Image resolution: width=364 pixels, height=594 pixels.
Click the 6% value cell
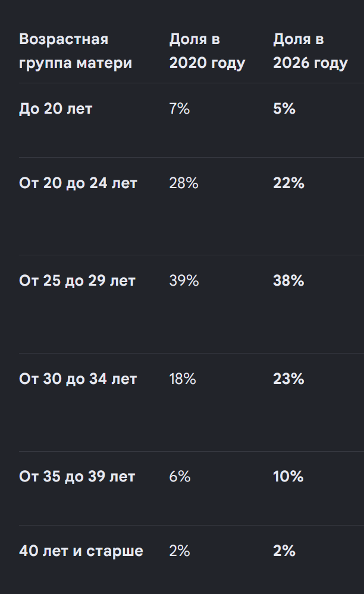[x=180, y=477]
